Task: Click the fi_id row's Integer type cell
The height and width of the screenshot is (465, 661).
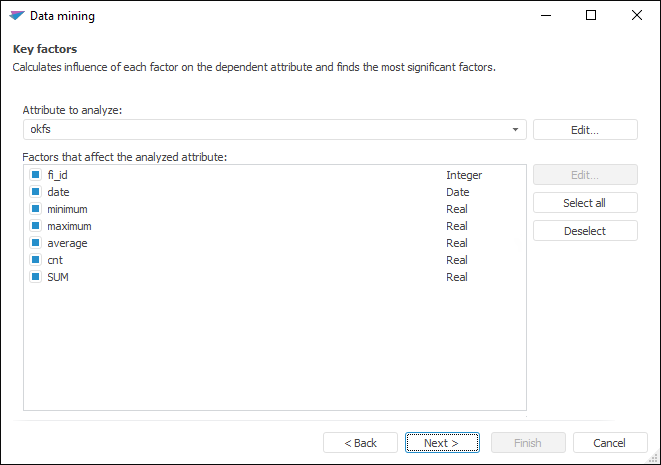Action: [x=464, y=175]
